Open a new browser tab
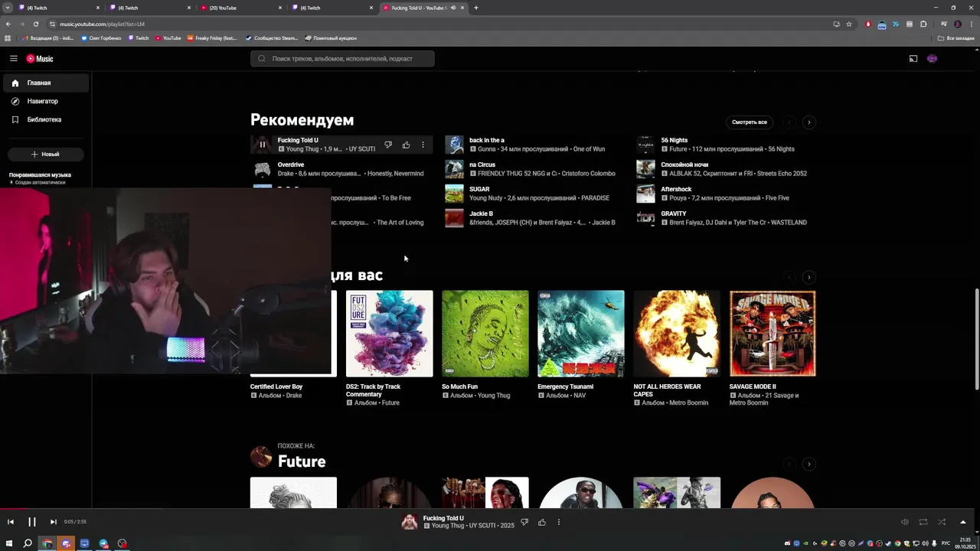This screenshot has height=551, width=980. (x=476, y=8)
